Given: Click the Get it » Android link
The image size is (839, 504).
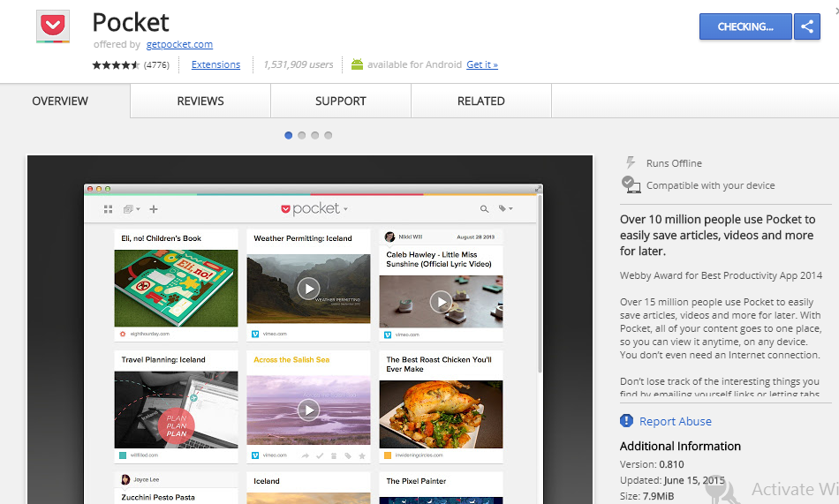Looking at the screenshot, I should click(482, 64).
